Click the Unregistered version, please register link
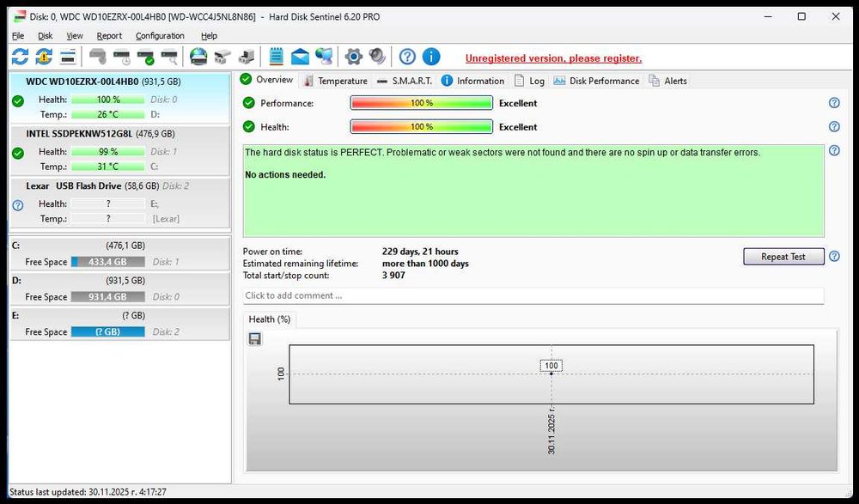Image resolution: width=859 pixels, height=504 pixels. 553,58
